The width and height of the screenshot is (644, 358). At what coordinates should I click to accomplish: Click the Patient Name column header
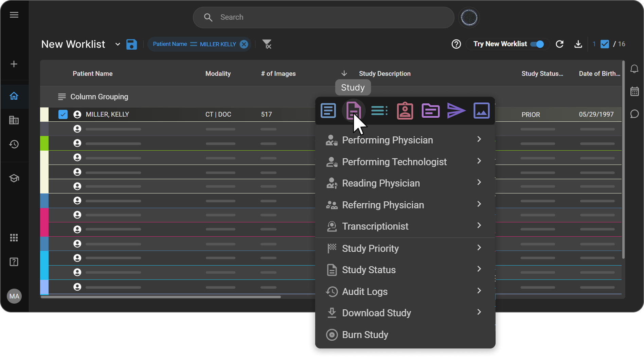tap(92, 74)
